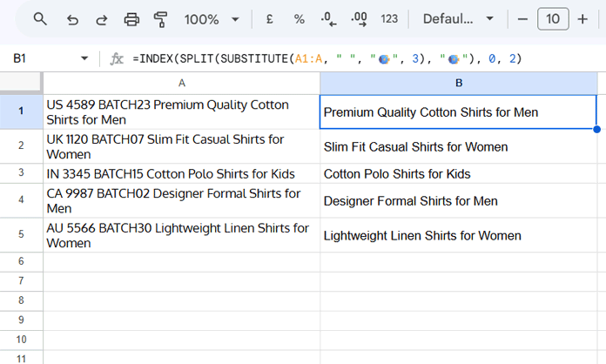
Task: Format as currency with pound icon
Action: point(269,19)
